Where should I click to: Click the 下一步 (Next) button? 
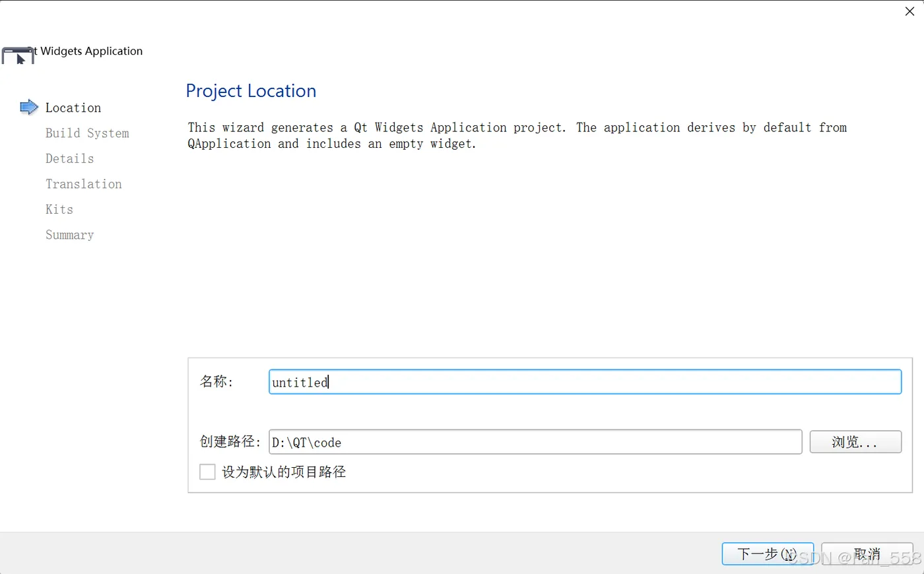[x=768, y=554]
